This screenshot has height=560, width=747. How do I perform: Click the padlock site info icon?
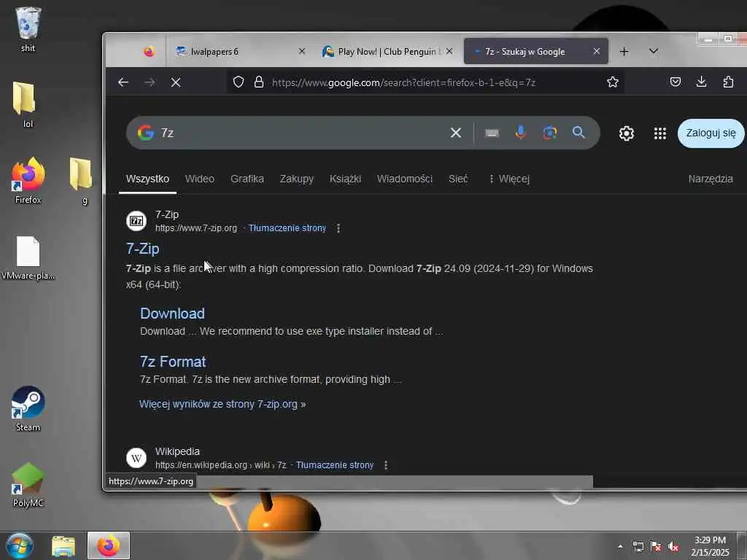(259, 82)
